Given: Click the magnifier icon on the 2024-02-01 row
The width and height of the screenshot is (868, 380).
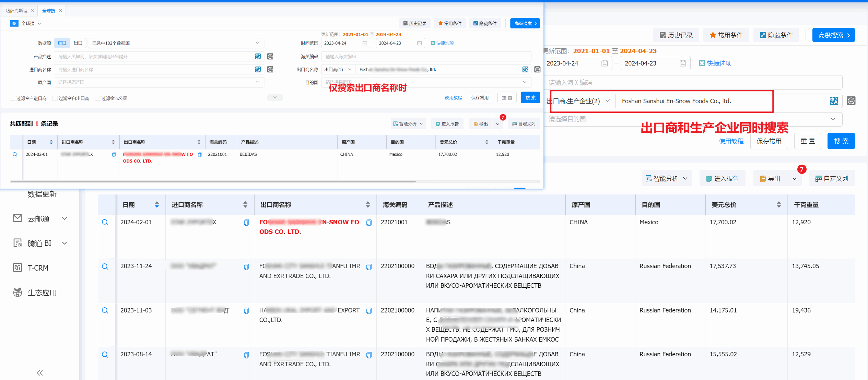Looking at the screenshot, I should [15, 154].
